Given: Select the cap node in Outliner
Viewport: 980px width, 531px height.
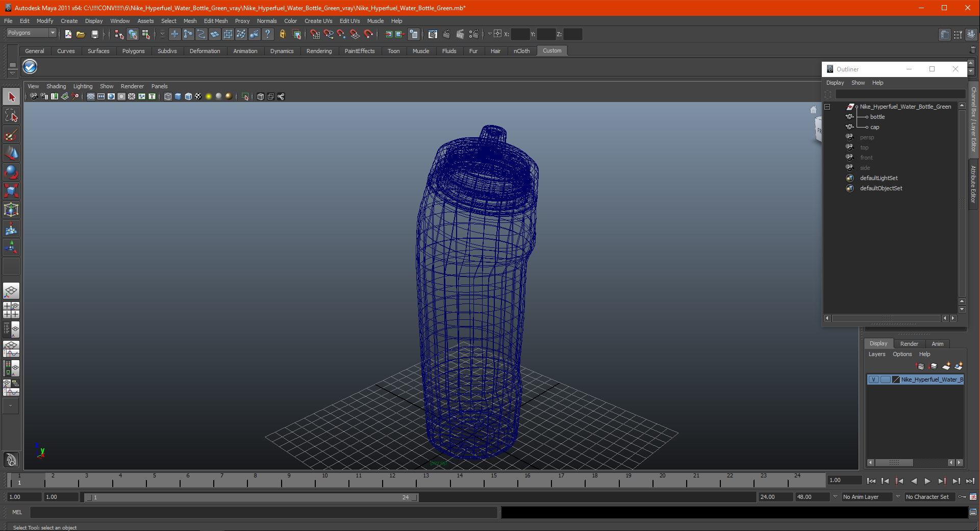Looking at the screenshot, I should [874, 127].
